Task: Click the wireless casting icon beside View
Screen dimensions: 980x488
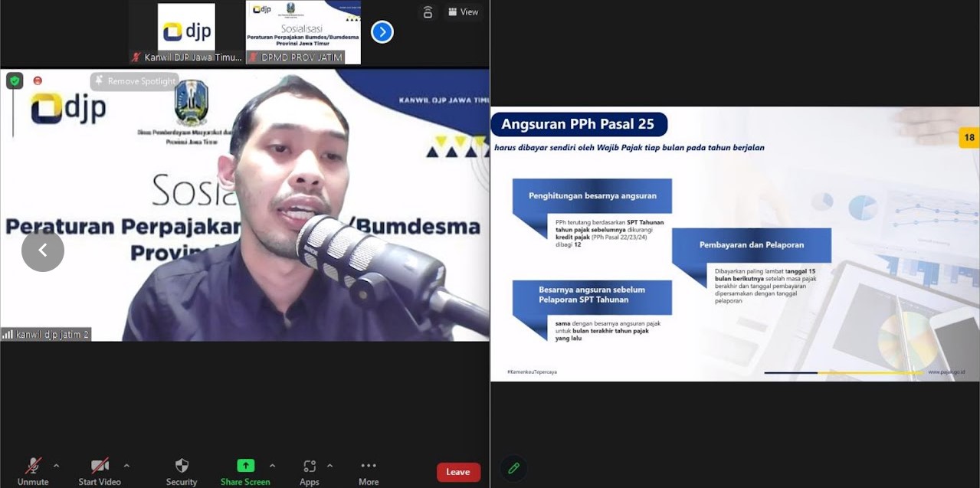Action: 428,11
